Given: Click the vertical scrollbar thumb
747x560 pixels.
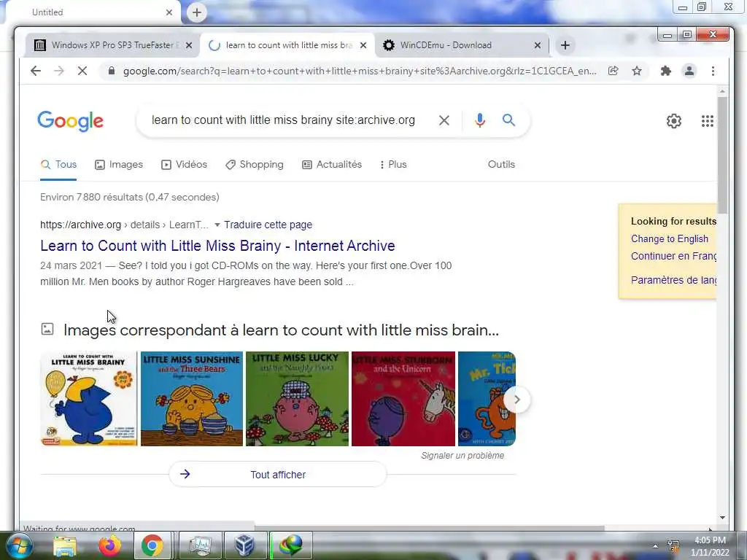Looking at the screenshot, I should click(x=722, y=155).
